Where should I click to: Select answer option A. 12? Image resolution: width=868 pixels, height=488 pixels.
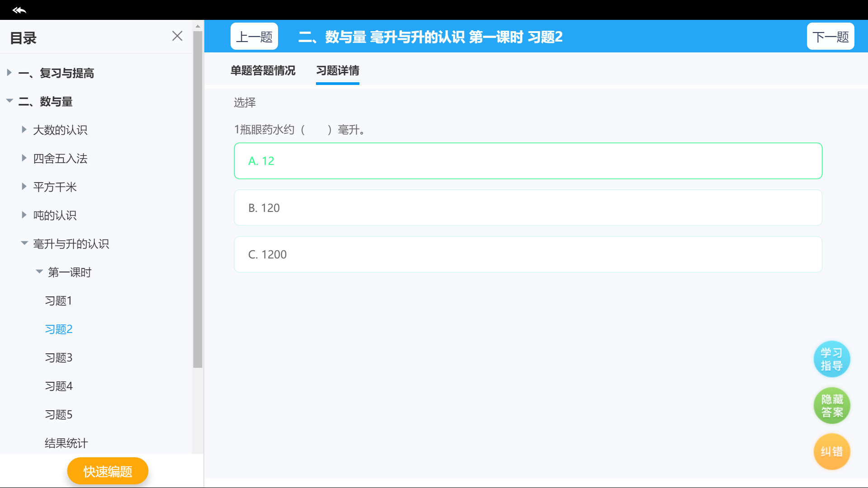click(528, 161)
